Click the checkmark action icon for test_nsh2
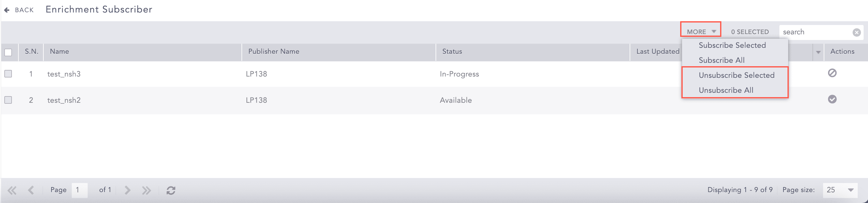 pos(832,100)
